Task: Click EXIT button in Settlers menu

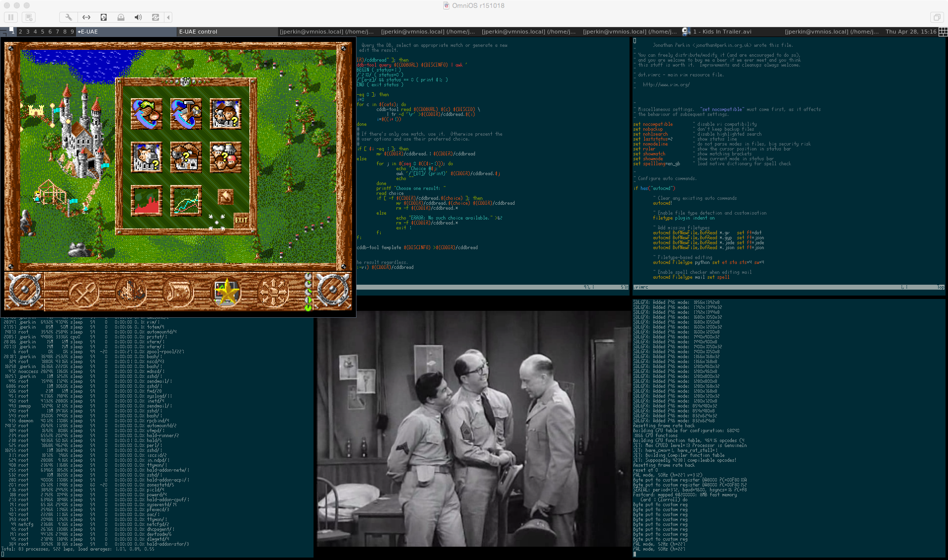Action: pos(241,220)
